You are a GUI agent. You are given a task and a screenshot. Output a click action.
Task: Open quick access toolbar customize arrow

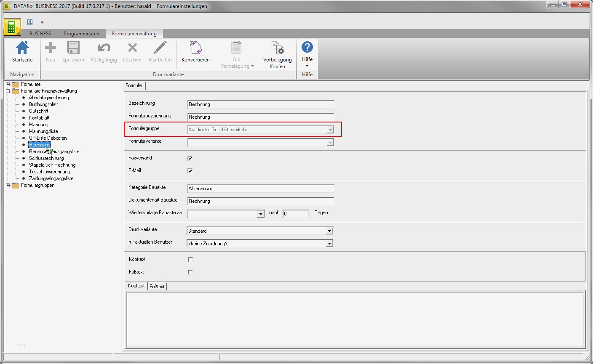tap(42, 22)
